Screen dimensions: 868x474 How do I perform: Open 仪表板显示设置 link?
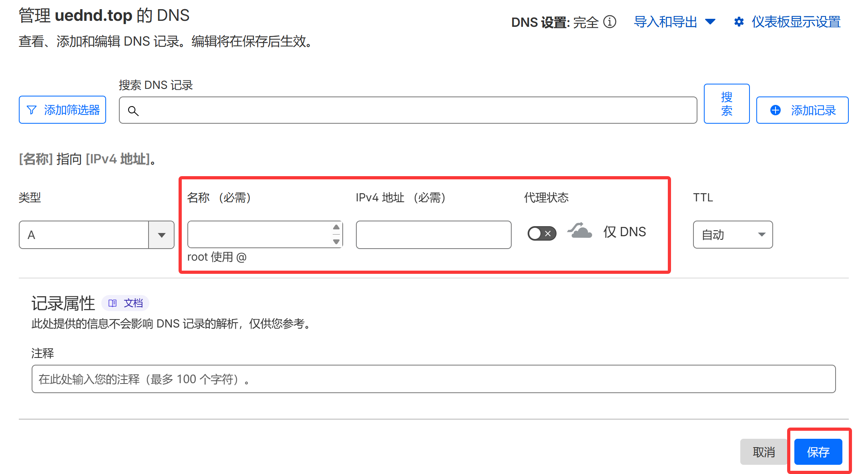click(796, 22)
